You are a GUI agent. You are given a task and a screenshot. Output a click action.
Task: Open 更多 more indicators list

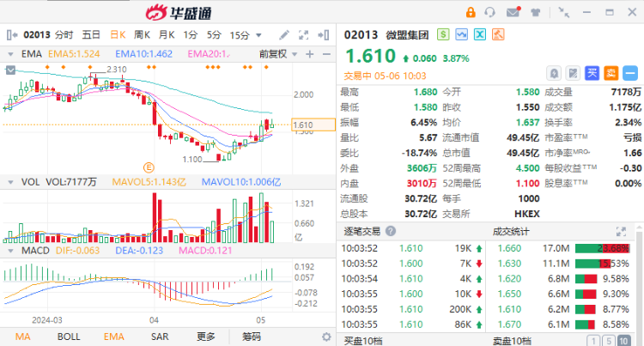coord(206,337)
